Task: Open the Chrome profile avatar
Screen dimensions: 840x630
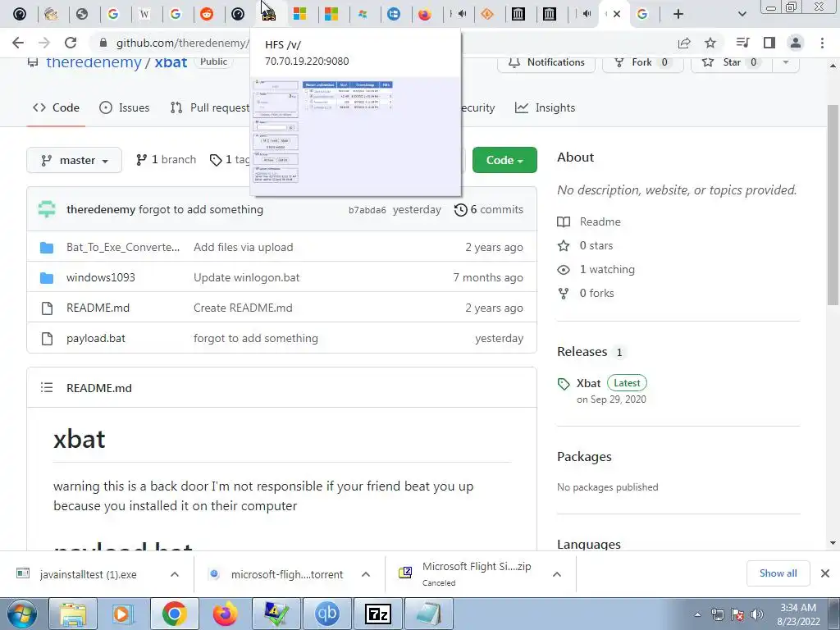Action: tap(796, 43)
